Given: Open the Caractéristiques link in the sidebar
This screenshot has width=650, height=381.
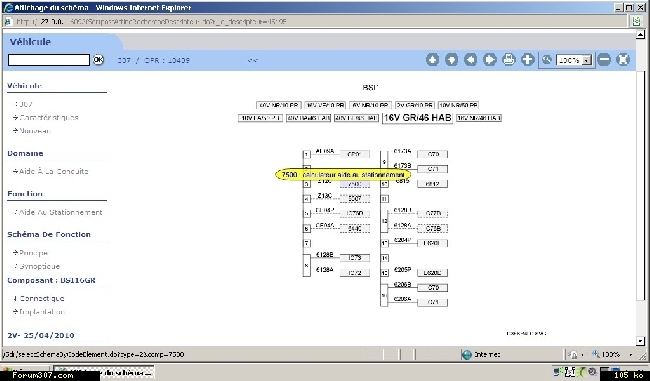Looking at the screenshot, I should [x=46, y=117].
